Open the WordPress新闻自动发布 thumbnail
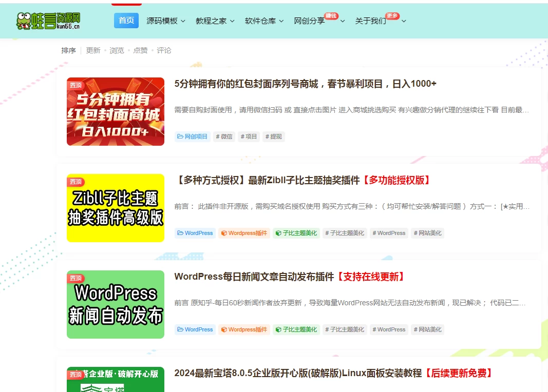The height and width of the screenshot is (392, 548). 116,304
